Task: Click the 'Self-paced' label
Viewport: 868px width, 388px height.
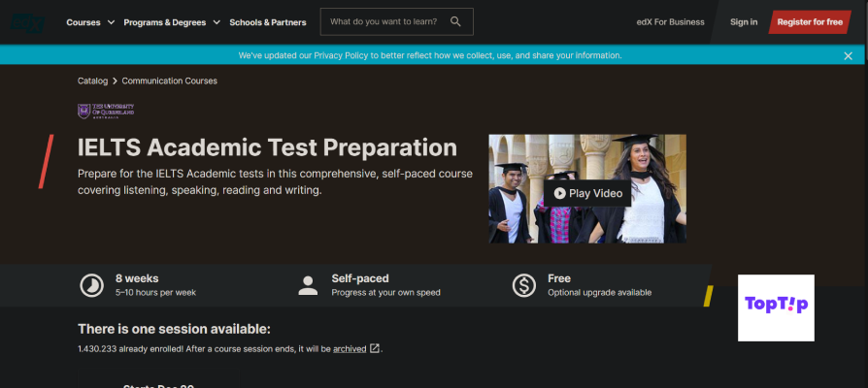Action: 360,278
